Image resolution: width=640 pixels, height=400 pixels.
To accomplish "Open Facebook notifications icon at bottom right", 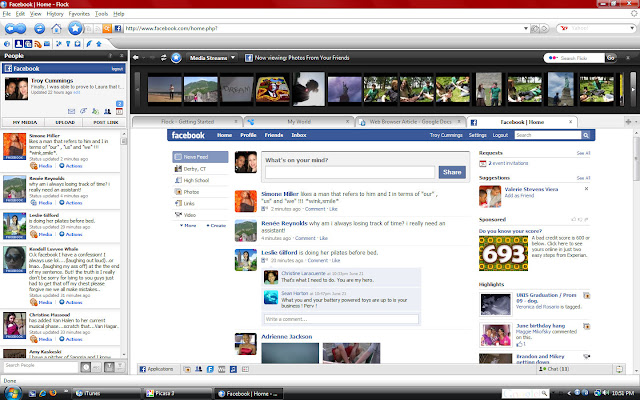I will click(x=619, y=369).
